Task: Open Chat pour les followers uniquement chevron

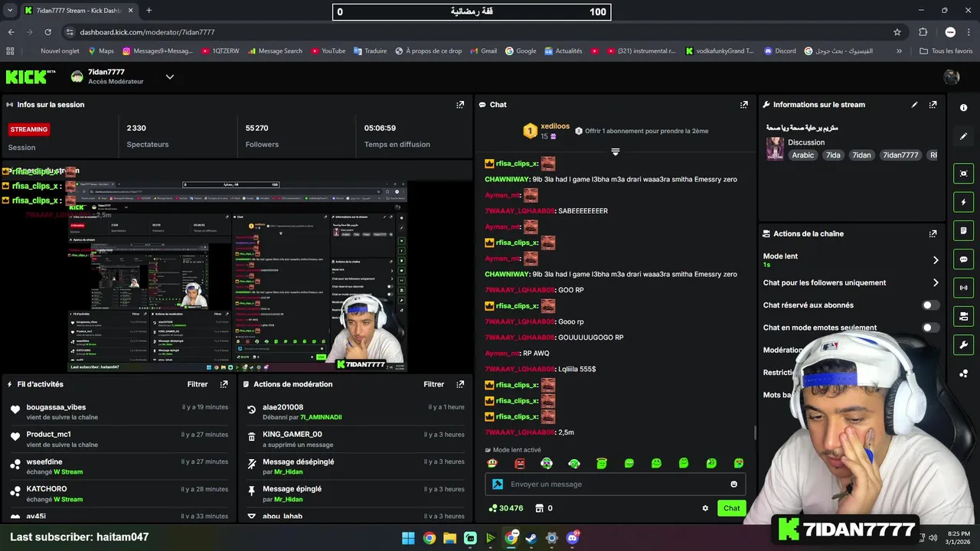Action: click(x=935, y=282)
